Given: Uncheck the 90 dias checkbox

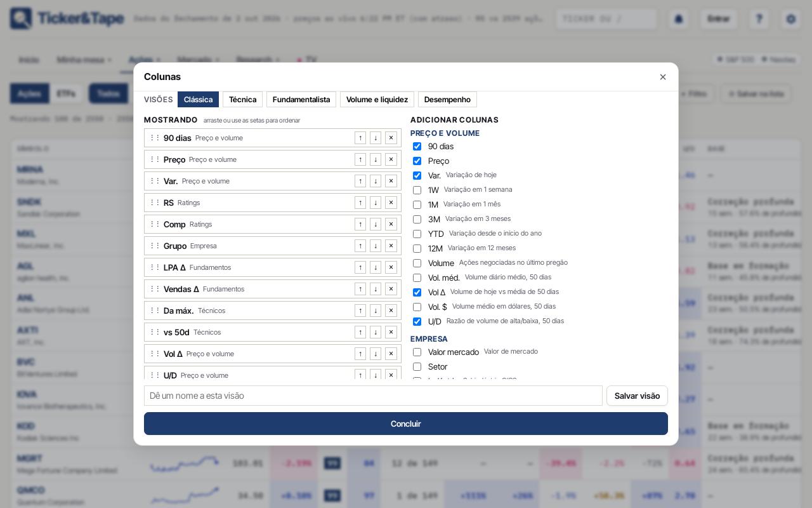Looking at the screenshot, I should [417, 146].
